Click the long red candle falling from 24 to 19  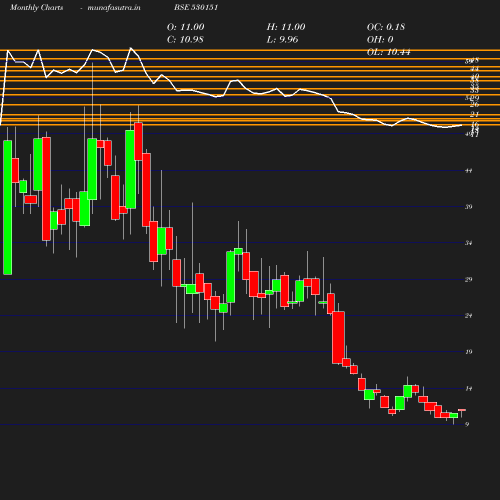(x=338, y=337)
